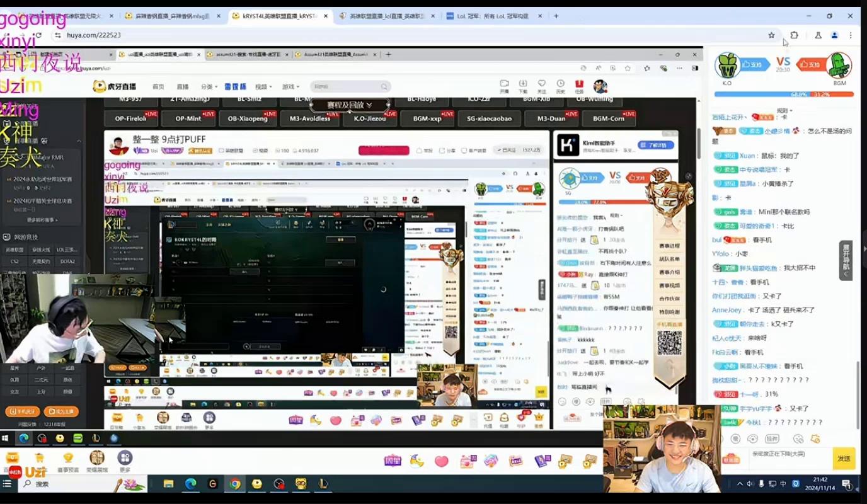Open the 战队名单 side tab
Viewport: 867px width, 504px height.
669,259
